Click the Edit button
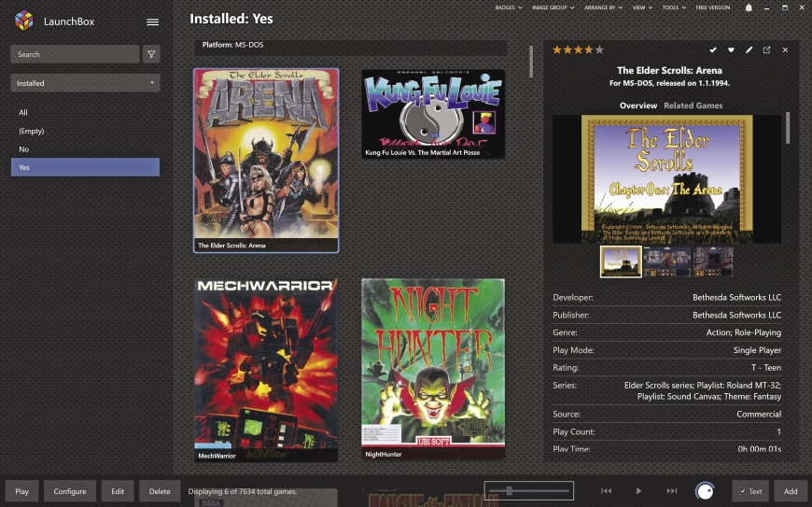 (118, 491)
